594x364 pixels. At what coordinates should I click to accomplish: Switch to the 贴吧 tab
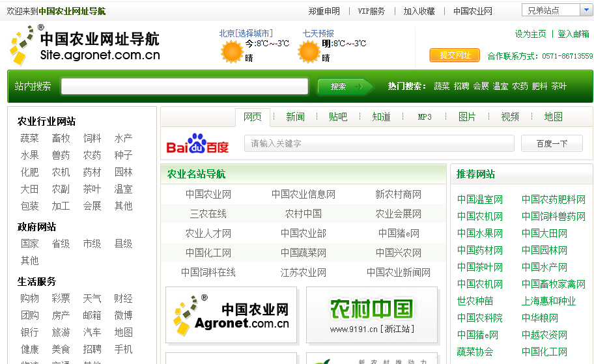tap(338, 117)
